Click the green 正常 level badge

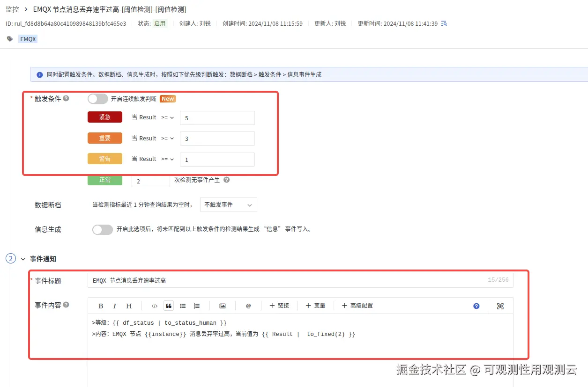click(105, 180)
